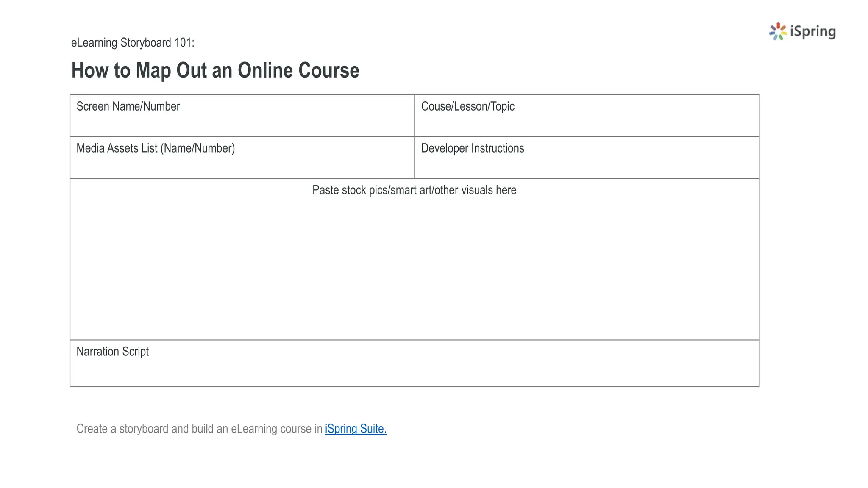Image resolution: width=868 pixels, height=488 pixels.
Task: Click the 'eLearning Storyboard 101:' subtitle
Action: (x=133, y=43)
